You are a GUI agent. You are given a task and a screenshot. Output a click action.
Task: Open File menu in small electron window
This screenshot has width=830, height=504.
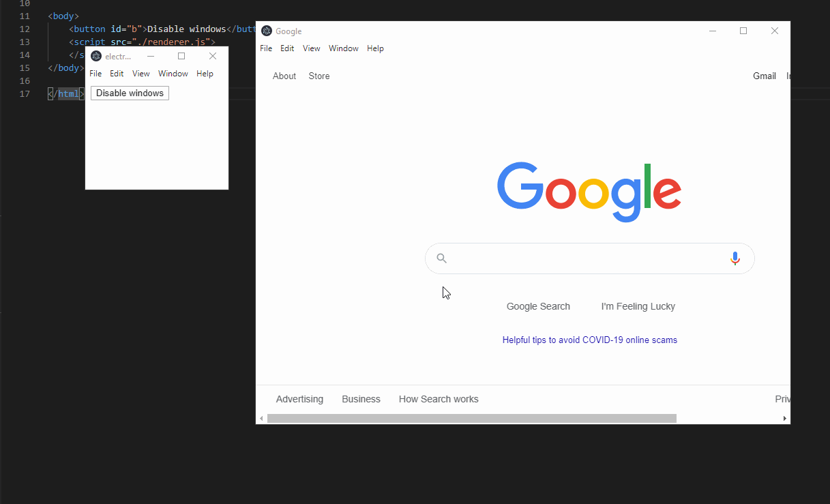[x=95, y=74]
